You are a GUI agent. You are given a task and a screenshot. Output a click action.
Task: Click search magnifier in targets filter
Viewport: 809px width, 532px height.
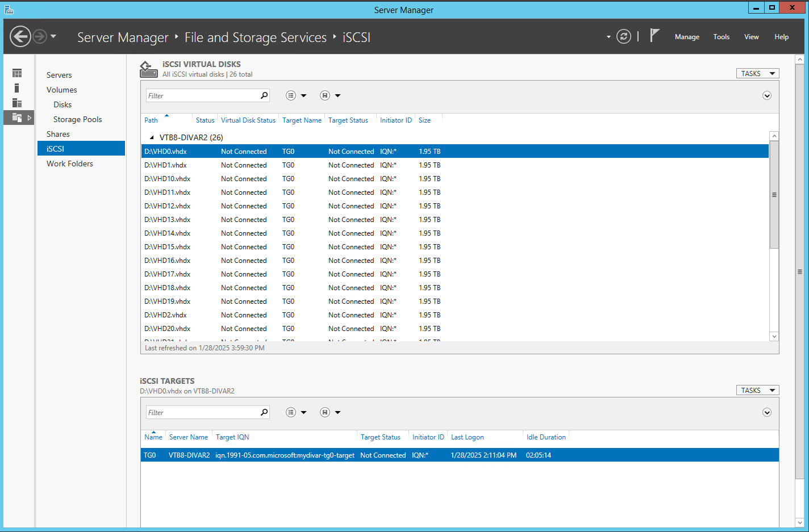point(264,412)
